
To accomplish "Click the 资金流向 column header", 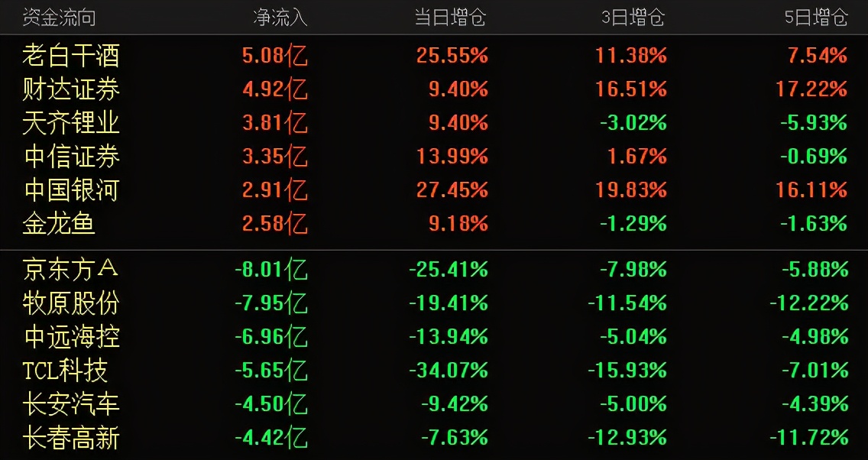I will coord(59,17).
